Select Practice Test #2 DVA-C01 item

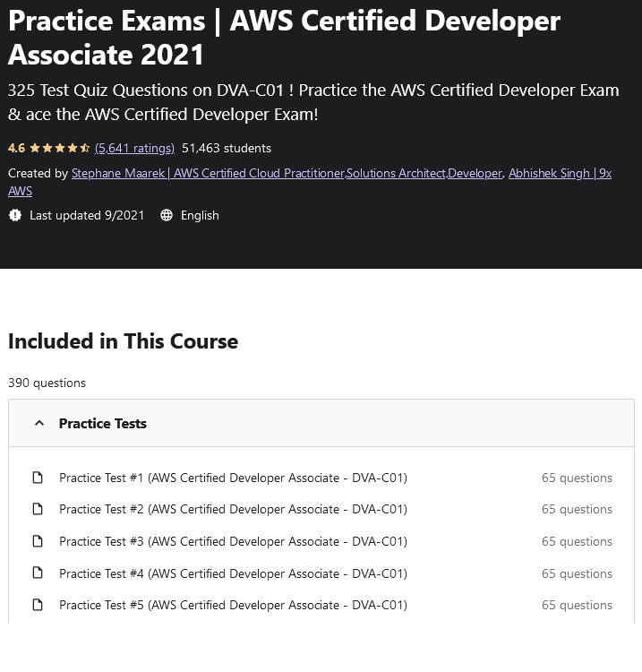[233, 509]
